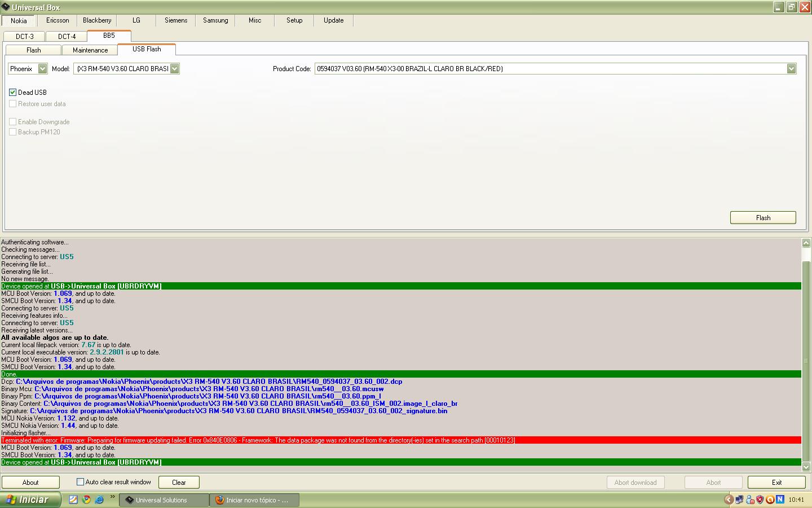Image resolution: width=812 pixels, height=508 pixels.
Task: Click 'All available algos are up to date' line
Action: pos(55,338)
